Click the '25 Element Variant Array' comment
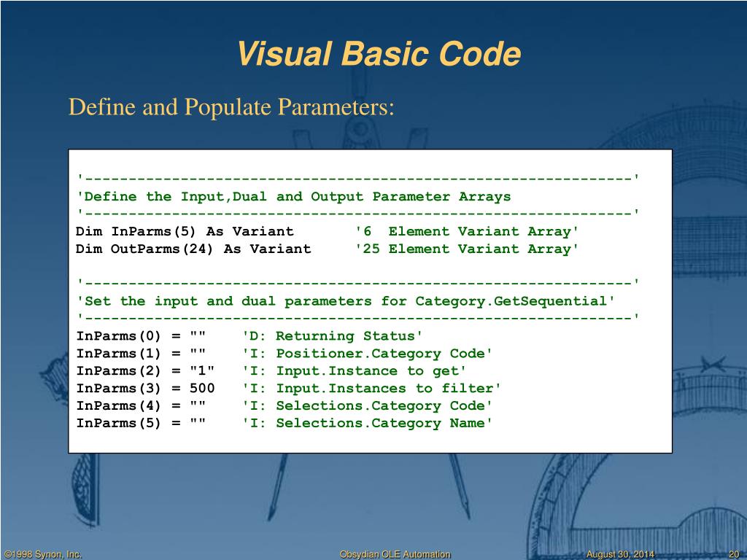 point(467,249)
